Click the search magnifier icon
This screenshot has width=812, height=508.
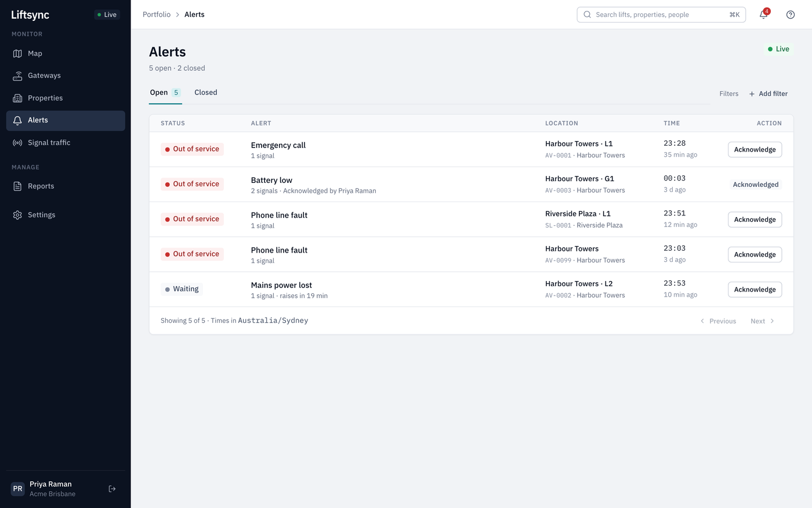pyautogui.click(x=587, y=15)
